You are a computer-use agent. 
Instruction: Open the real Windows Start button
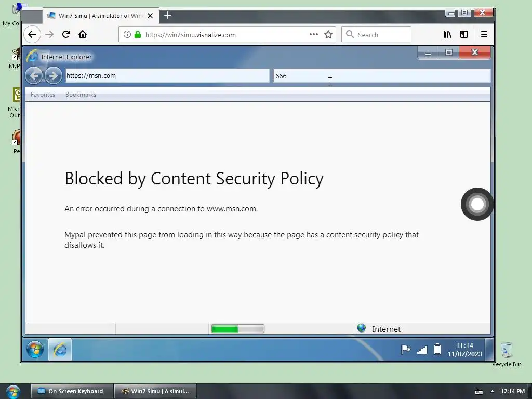(x=13, y=392)
